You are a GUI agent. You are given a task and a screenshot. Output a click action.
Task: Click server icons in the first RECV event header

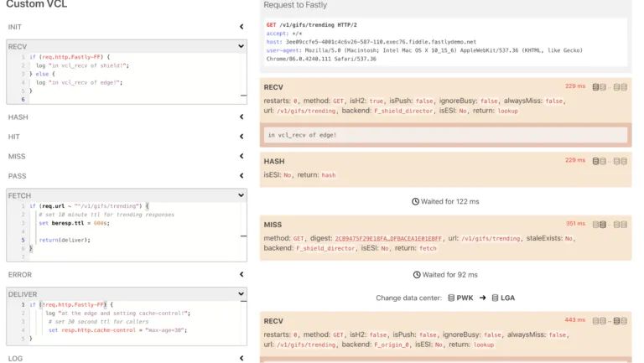pyautogui.click(x=609, y=87)
